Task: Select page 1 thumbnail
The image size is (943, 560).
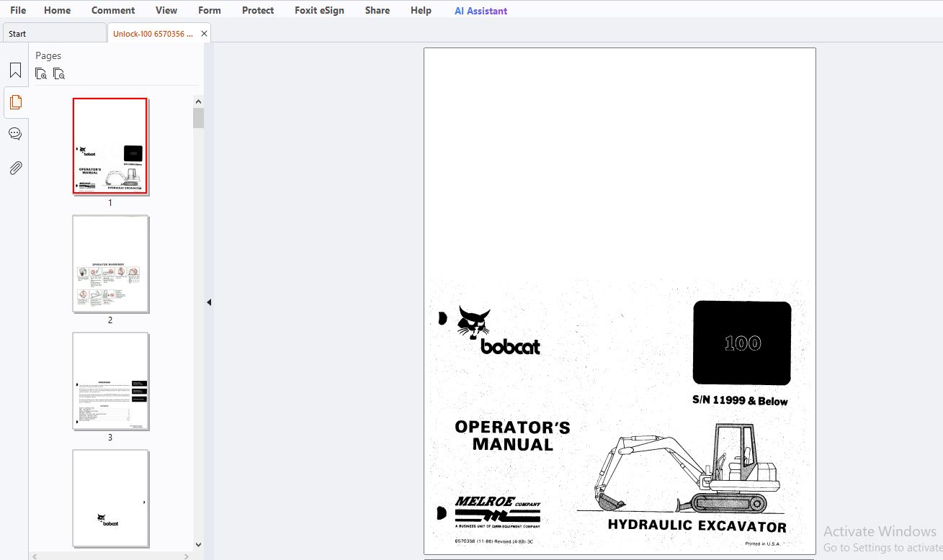Action: tap(110, 146)
